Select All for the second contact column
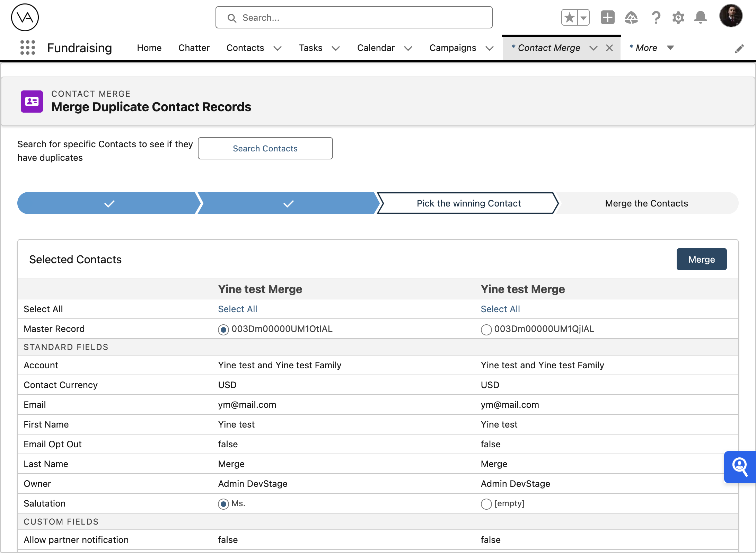 click(500, 309)
